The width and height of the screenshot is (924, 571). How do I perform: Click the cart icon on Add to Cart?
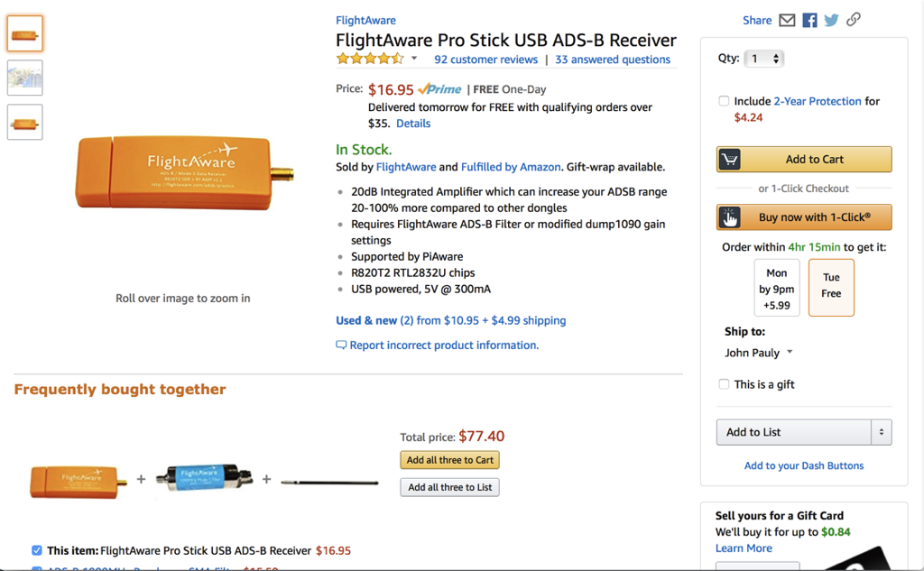click(x=729, y=160)
